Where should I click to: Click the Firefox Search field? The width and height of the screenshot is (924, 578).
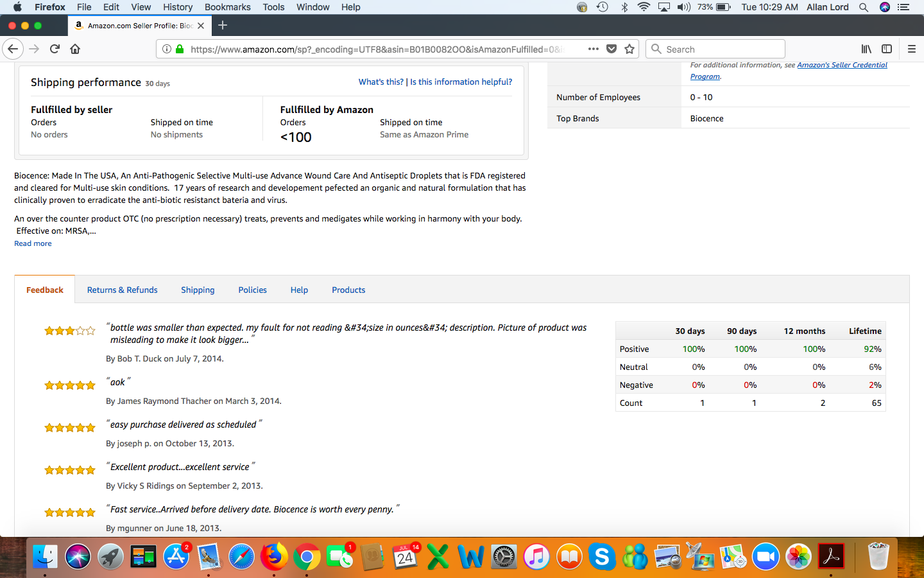pos(715,49)
